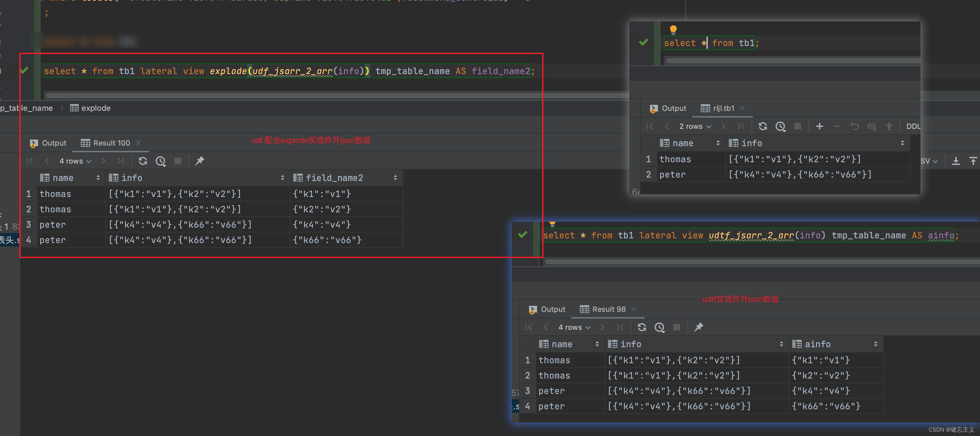Viewport: 980px width, 436px height.
Task: Click the DDL button
Action: coord(913,127)
